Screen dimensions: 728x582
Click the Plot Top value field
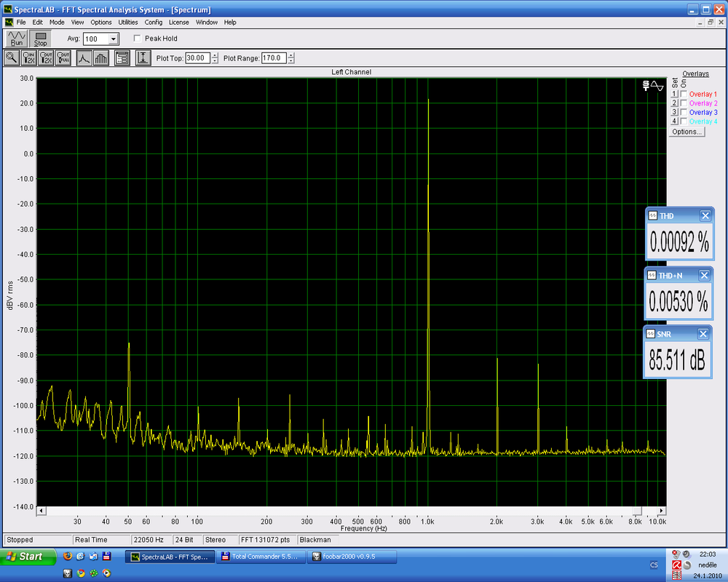[x=198, y=58]
